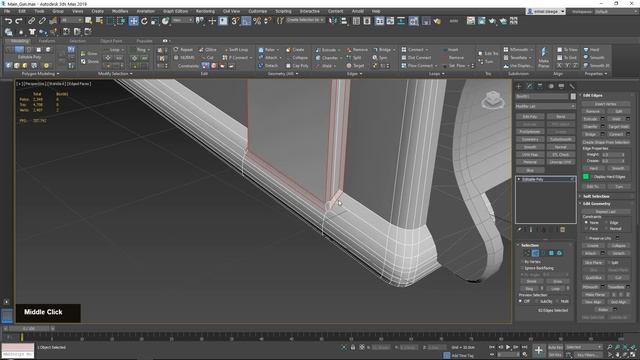Click the Align tool icon
The width and height of the screenshot is (640, 360).
click(344, 21)
